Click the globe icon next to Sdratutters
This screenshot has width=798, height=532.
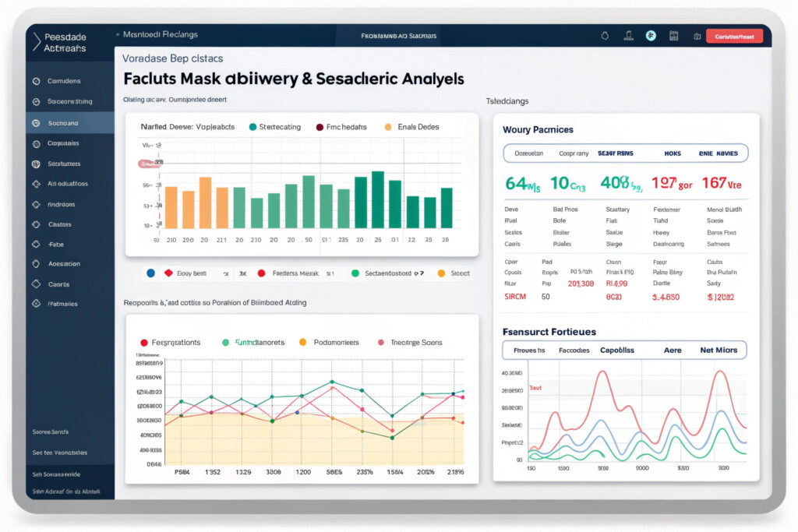point(35,164)
